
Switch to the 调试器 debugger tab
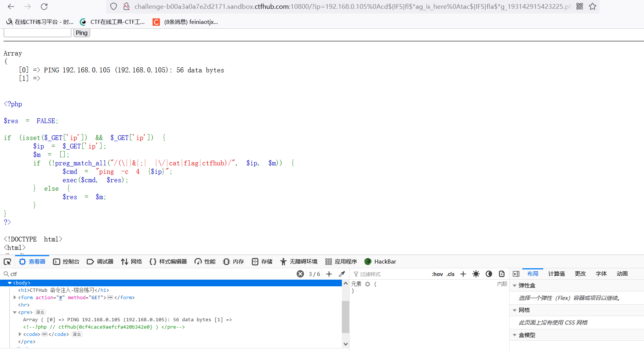[100, 262]
